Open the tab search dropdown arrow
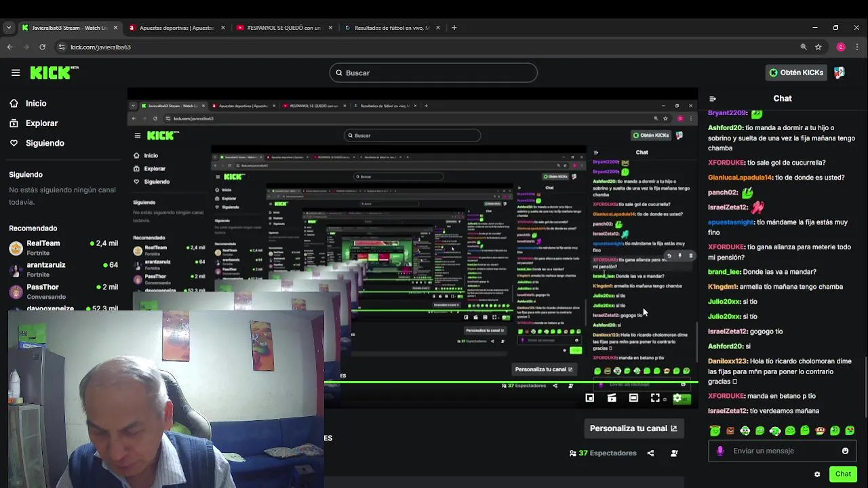The image size is (868, 488). 8,28
